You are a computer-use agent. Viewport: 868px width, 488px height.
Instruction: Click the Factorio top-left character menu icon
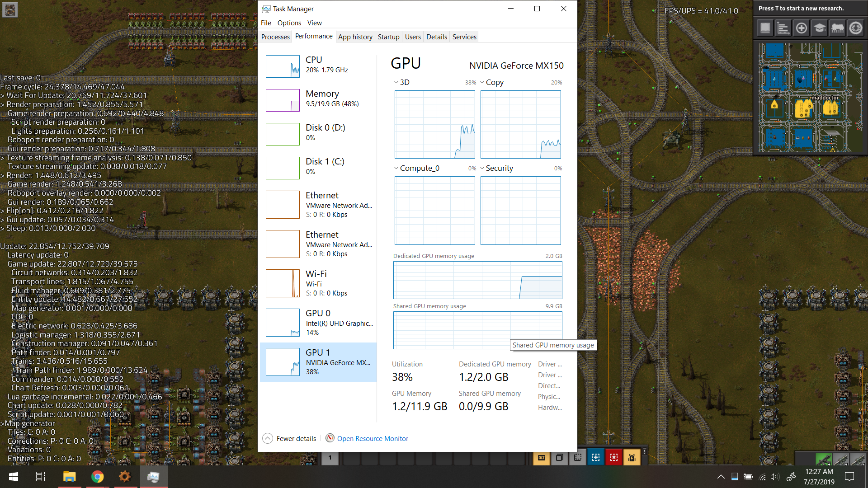point(10,9)
